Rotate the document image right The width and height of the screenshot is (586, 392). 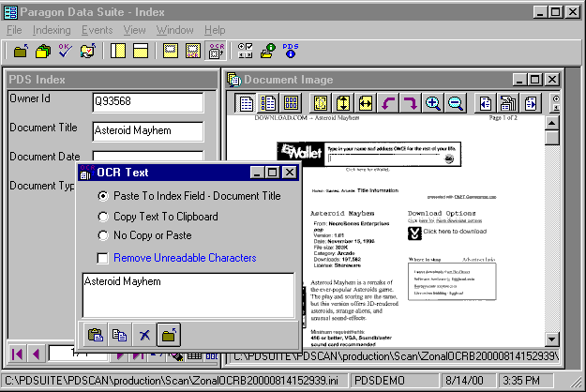click(411, 103)
